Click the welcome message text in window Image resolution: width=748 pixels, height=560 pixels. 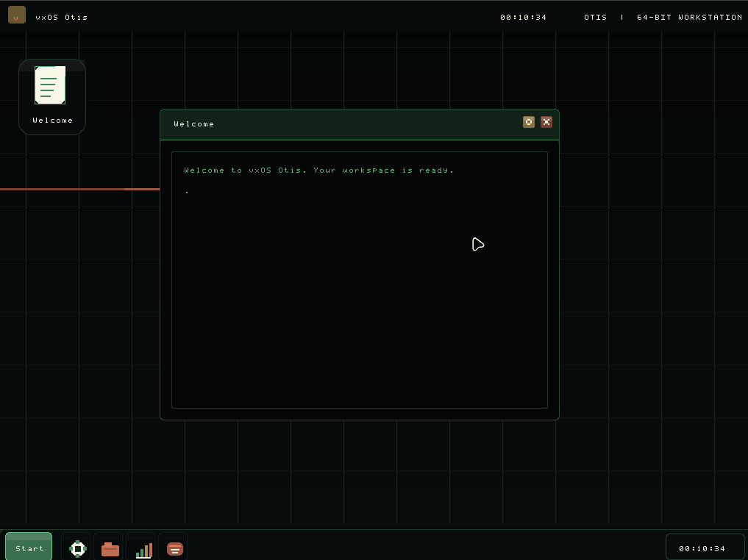pyautogui.click(x=318, y=170)
